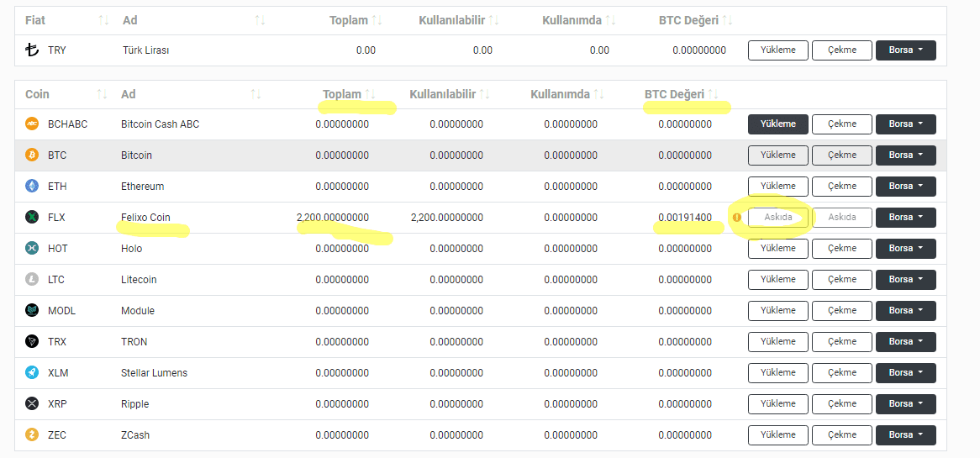
Task: Click the Bitcoin orange coin icon
Action: (x=32, y=155)
